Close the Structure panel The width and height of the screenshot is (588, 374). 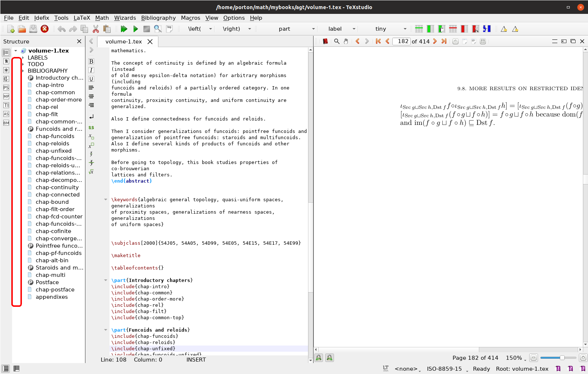[x=79, y=41]
